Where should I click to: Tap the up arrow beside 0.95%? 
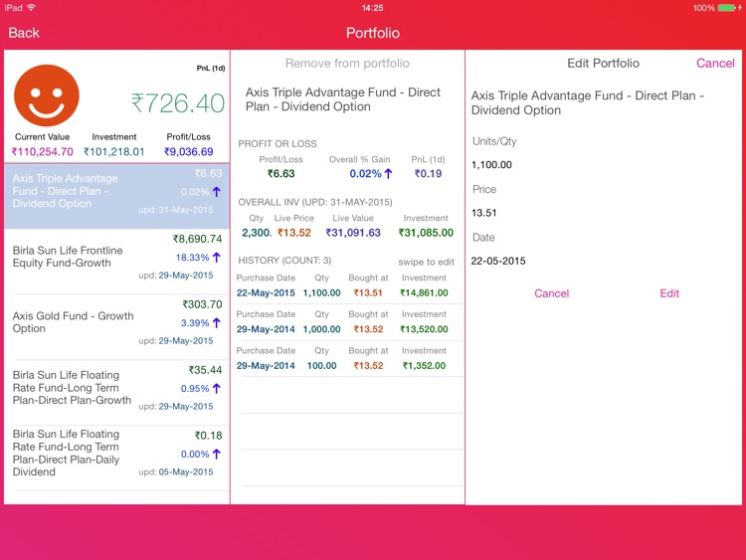[217, 389]
